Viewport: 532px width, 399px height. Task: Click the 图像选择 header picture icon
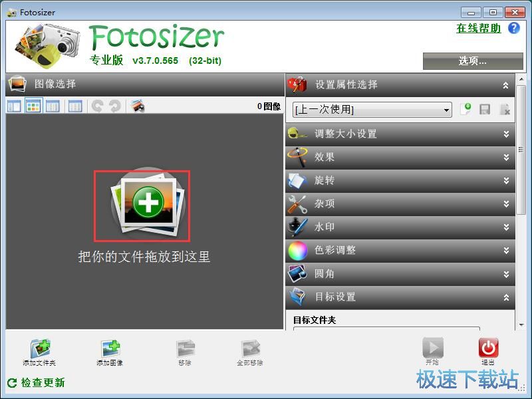(17, 84)
